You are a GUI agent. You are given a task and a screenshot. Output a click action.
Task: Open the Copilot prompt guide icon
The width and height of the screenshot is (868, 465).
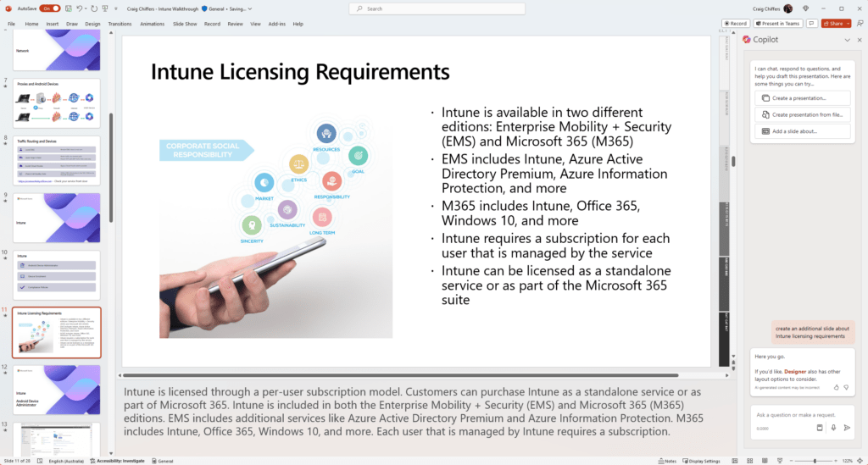tap(820, 428)
